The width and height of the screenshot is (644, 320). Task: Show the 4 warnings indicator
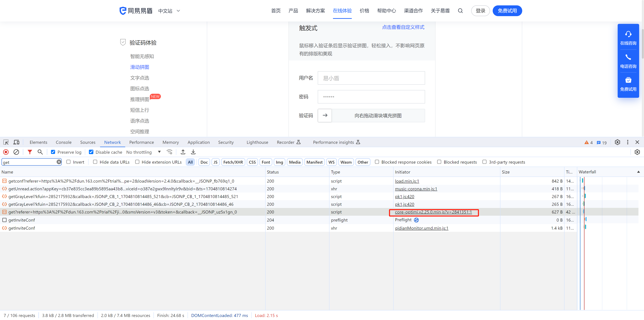click(588, 142)
